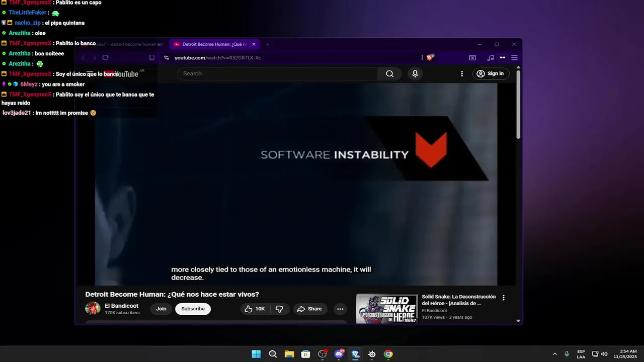This screenshot has height=362, width=644.
Task: Click Join for El Bandicoot
Action: (161, 309)
